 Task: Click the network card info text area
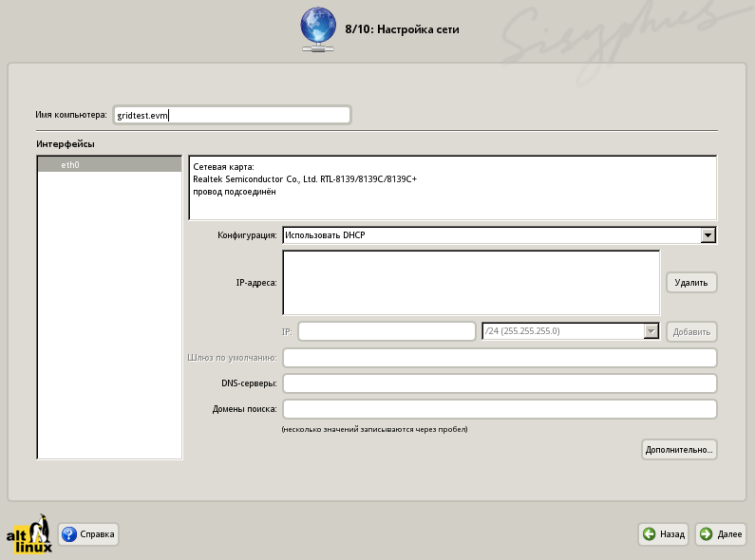pyautogui.click(x=452, y=188)
